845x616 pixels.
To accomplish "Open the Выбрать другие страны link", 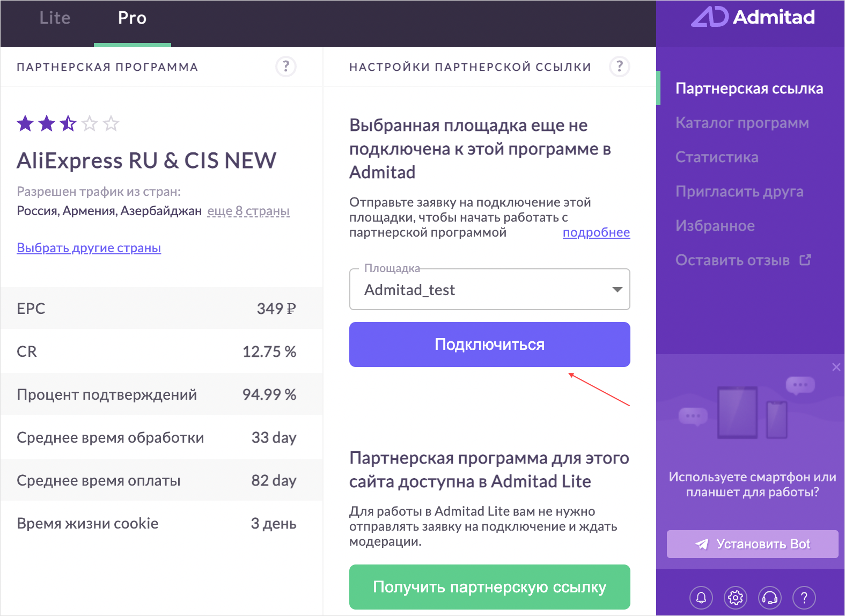I will [x=89, y=248].
